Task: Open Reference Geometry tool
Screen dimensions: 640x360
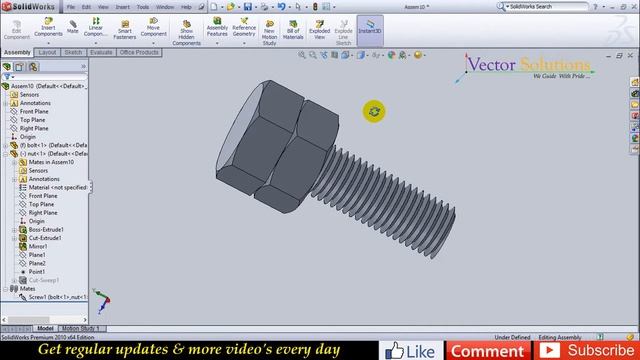Action: point(244,27)
